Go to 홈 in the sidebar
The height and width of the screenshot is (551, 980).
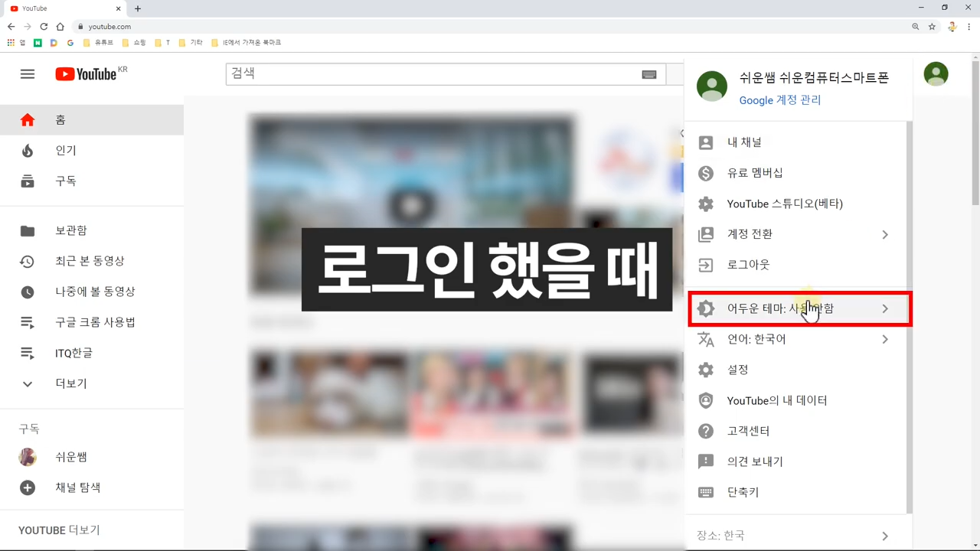[92, 119]
